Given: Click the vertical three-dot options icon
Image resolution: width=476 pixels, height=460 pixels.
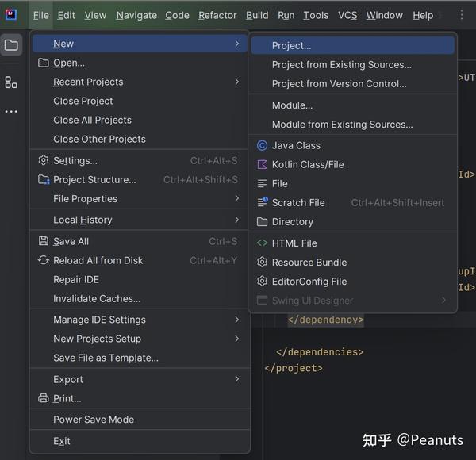Looking at the screenshot, I should point(462,15).
